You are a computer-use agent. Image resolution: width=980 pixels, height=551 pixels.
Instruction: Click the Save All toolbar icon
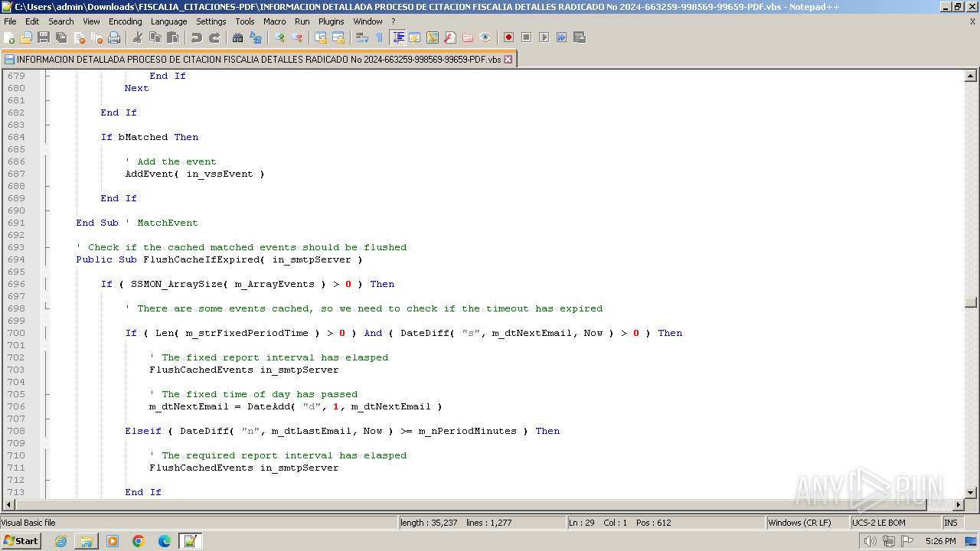pos(61,37)
